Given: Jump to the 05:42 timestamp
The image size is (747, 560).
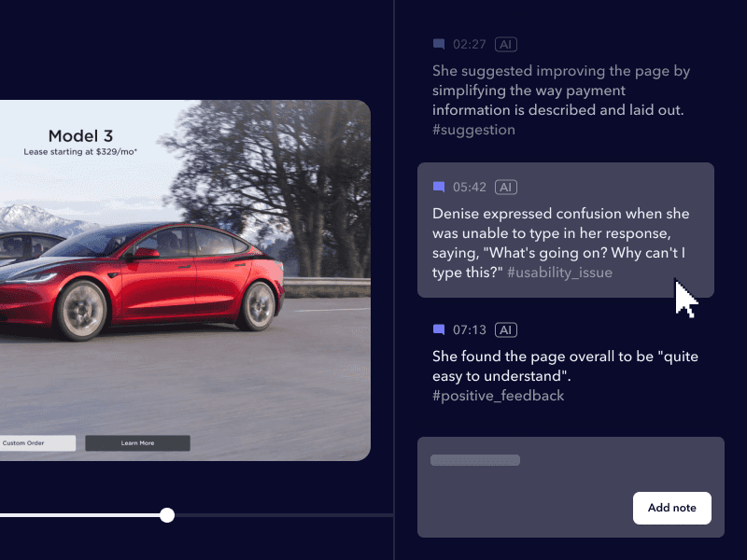Looking at the screenshot, I should coord(472,187).
